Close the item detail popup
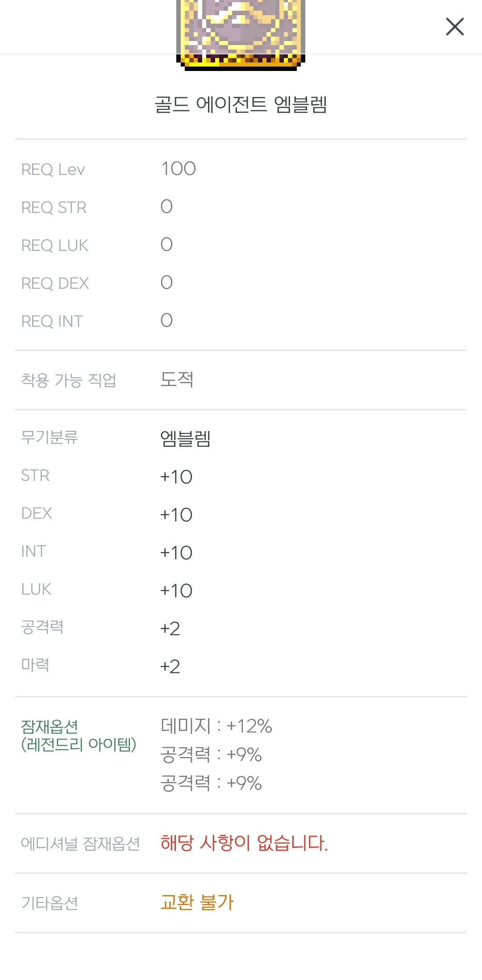The image size is (482, 980). pyautogui.click(x=455, y=27)
